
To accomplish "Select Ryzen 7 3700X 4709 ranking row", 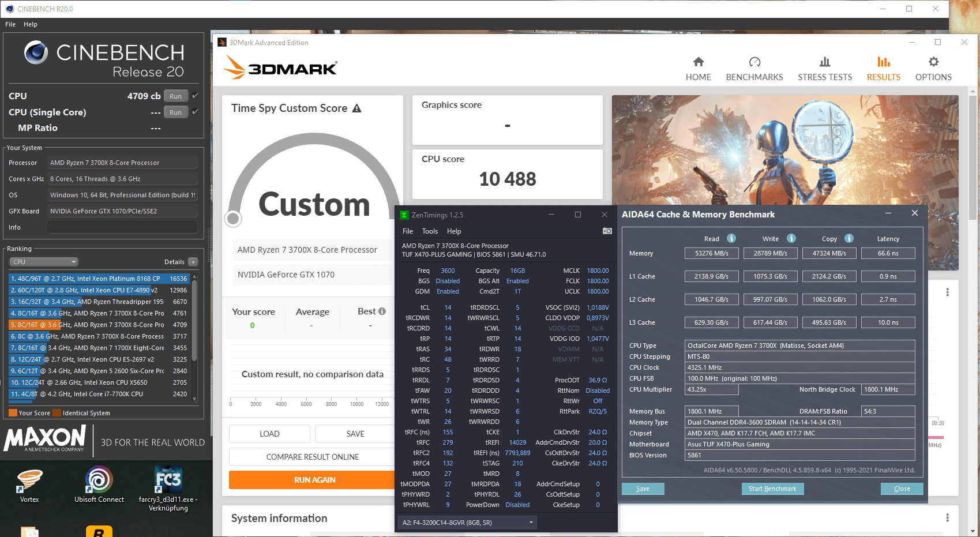I will coord(99,325).
